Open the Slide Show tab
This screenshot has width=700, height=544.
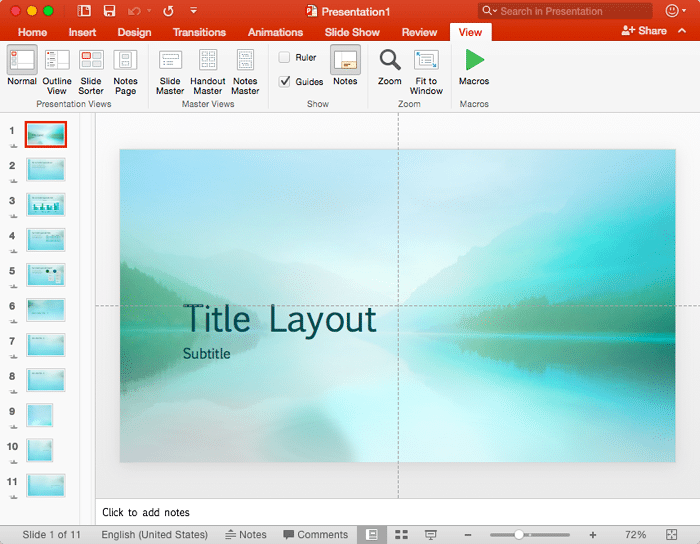pos(352,32)
